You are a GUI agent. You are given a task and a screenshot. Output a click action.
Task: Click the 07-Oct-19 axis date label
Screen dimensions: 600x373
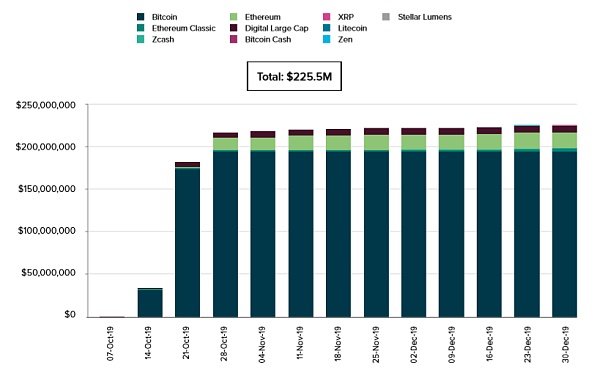click(x=111, y=344)
